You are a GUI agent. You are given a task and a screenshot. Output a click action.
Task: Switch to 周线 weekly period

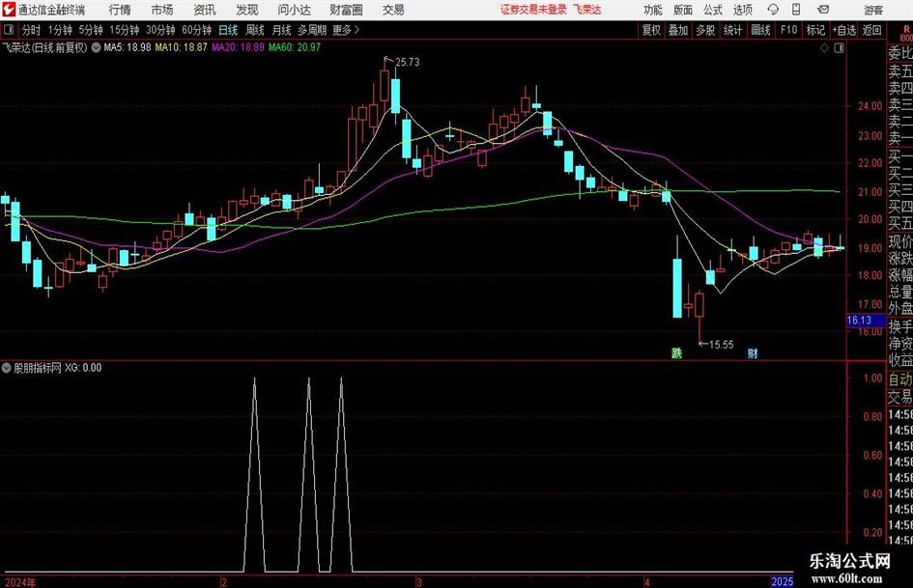point(255,30)
